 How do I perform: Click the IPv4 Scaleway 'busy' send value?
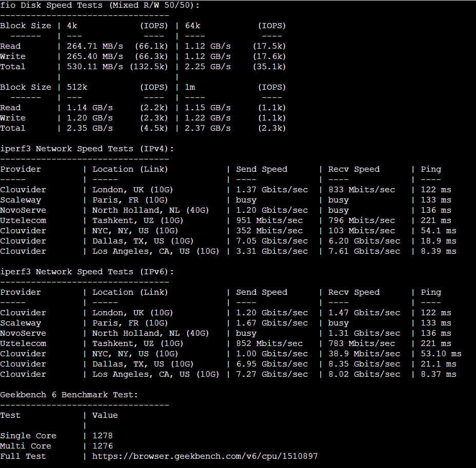click(246, 200)
